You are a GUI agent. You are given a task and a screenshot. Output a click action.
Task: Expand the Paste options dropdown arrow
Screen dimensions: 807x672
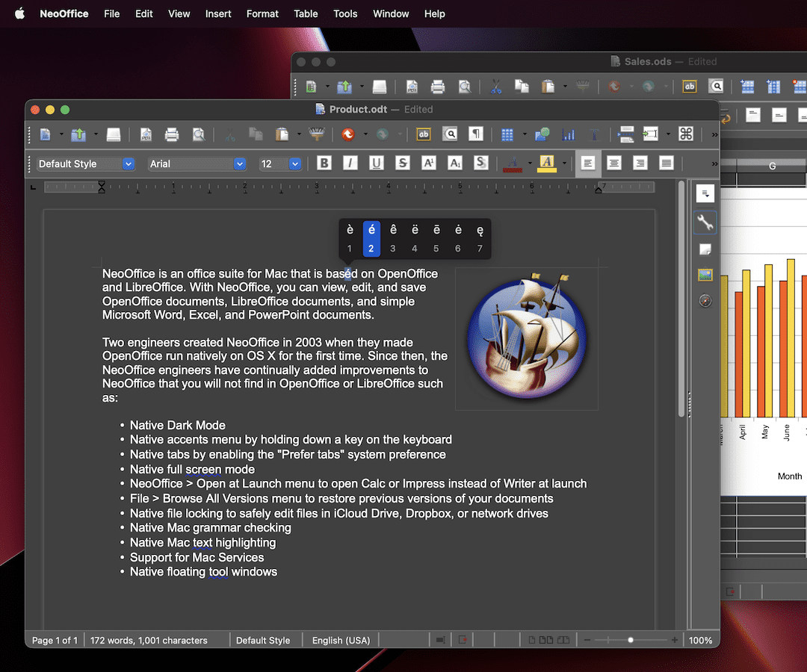(298, 134)
